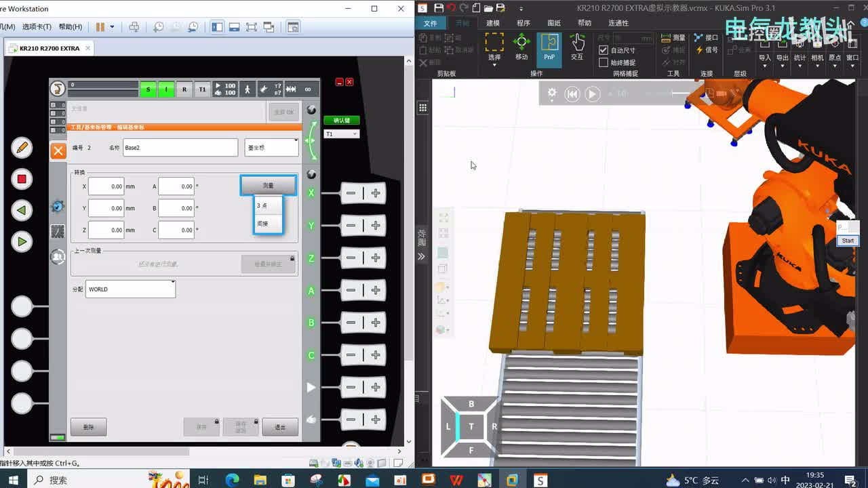Click the green 6D mouse jog arrows icon

point(311,140)
